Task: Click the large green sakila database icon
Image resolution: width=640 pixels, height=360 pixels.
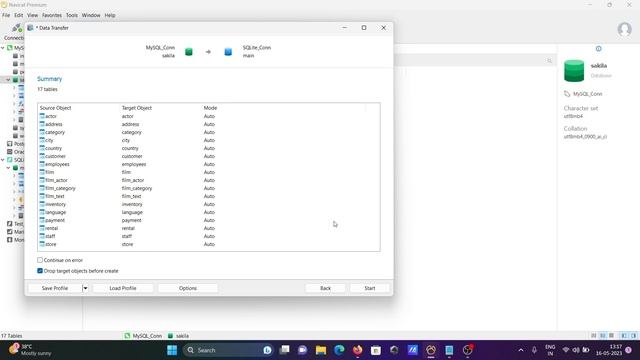Action: coord(574,71)
